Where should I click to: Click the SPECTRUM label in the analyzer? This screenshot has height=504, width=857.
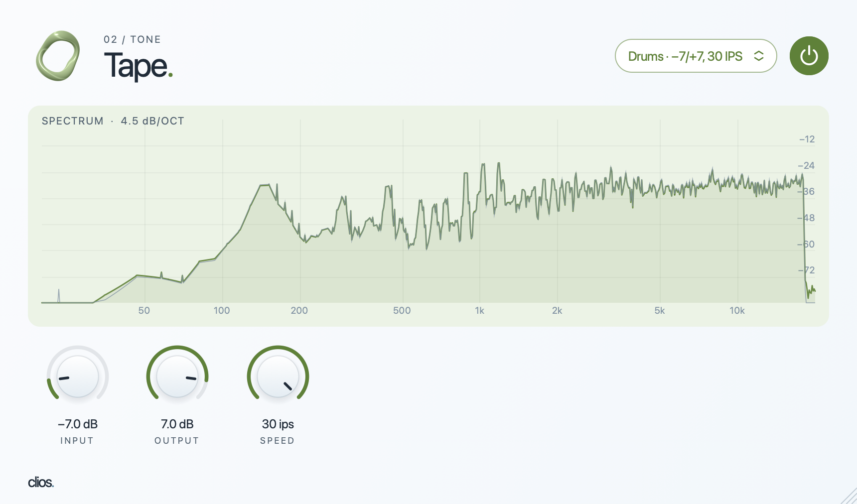73,121
